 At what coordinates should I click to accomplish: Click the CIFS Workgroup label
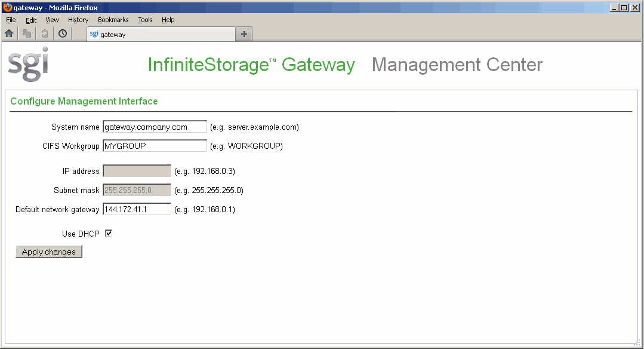point(70,146)
